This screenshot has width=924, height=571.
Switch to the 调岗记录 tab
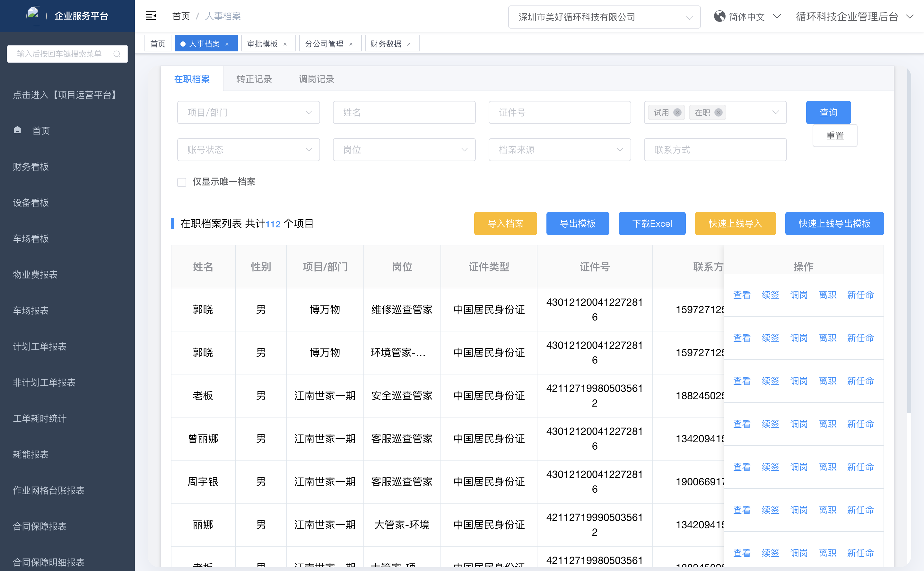[x=316, y=79]
